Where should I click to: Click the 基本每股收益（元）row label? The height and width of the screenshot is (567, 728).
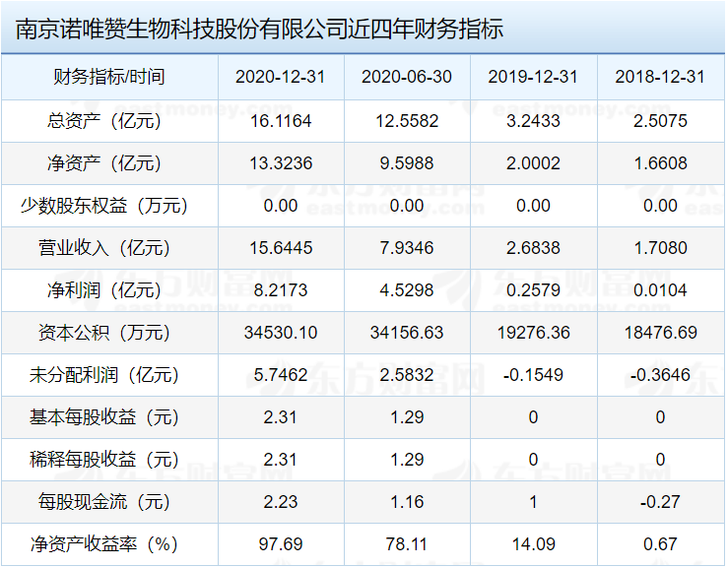[108, 417]
